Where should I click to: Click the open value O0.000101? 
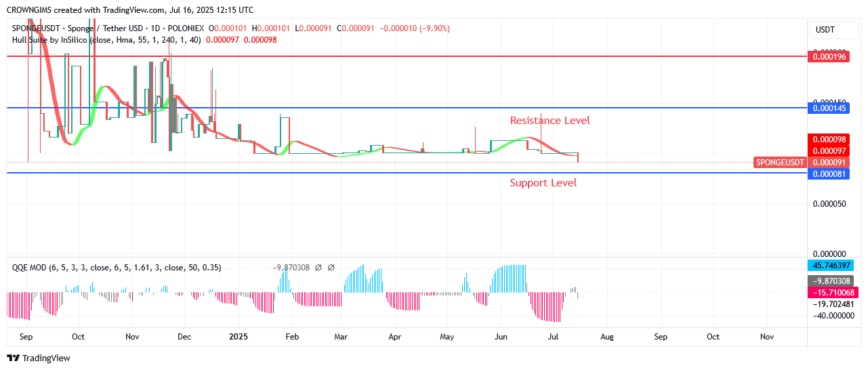click(228, 28)
